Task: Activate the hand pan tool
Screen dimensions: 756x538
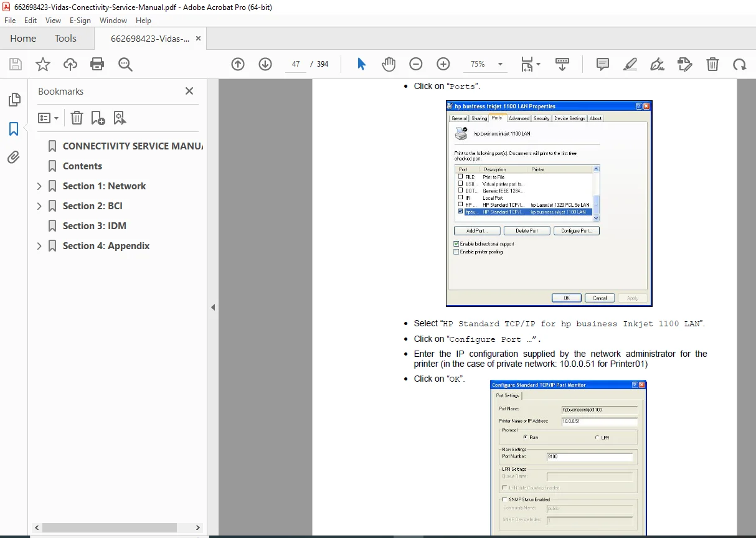Action: coord(389,64)
